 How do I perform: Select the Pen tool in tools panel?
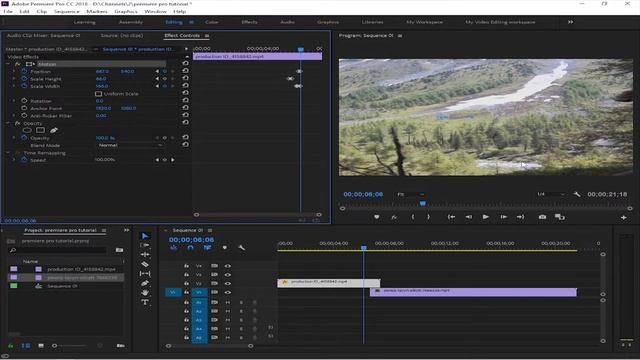(x=145, y=283)
